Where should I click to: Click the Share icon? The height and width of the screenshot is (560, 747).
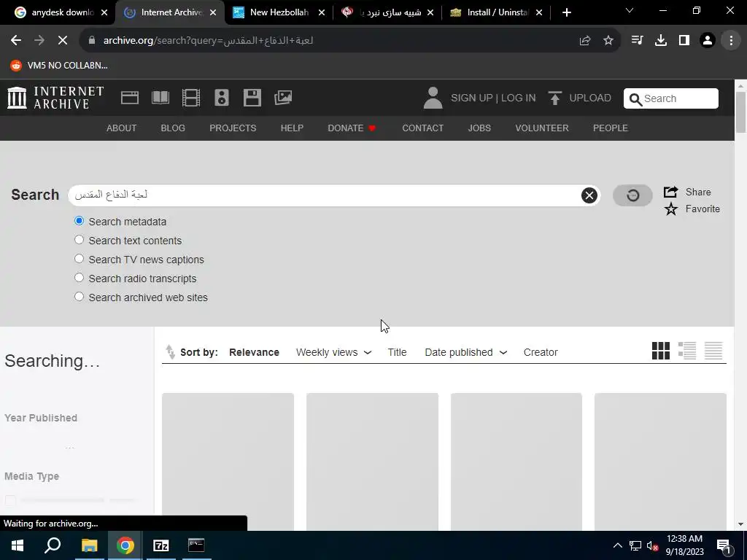tap(671, 192)
